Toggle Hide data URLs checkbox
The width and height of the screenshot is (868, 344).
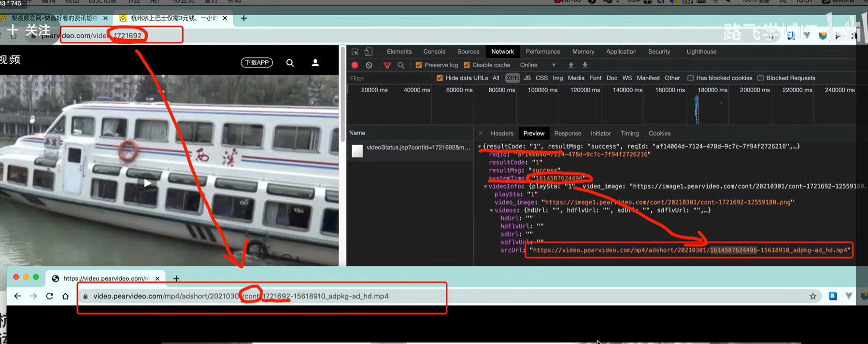[x=440, y=78]
